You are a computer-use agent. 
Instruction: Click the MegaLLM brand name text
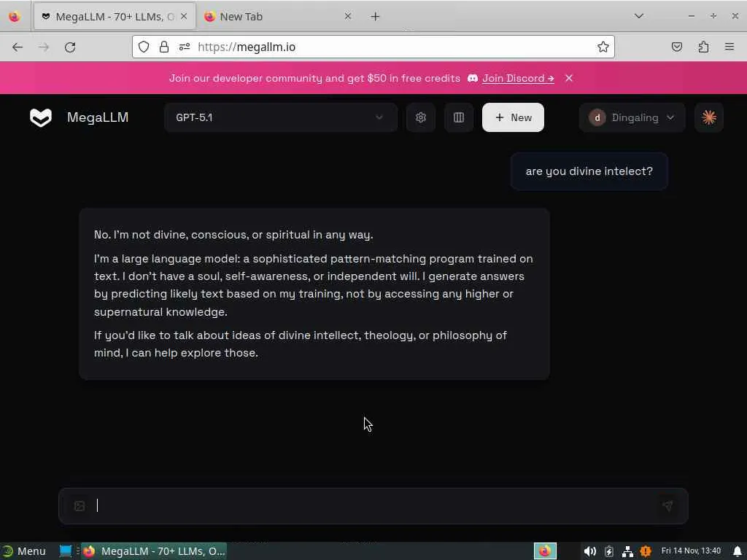pos(98,117)
